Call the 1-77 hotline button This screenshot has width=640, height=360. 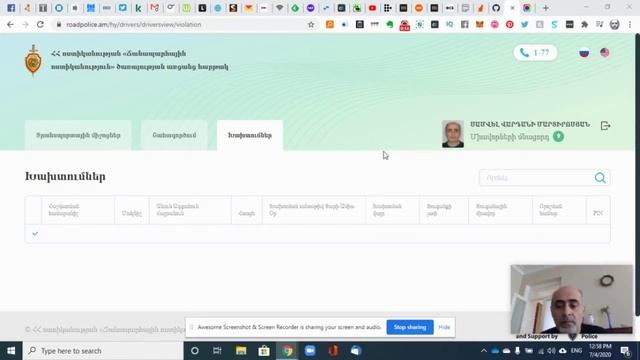535,53
